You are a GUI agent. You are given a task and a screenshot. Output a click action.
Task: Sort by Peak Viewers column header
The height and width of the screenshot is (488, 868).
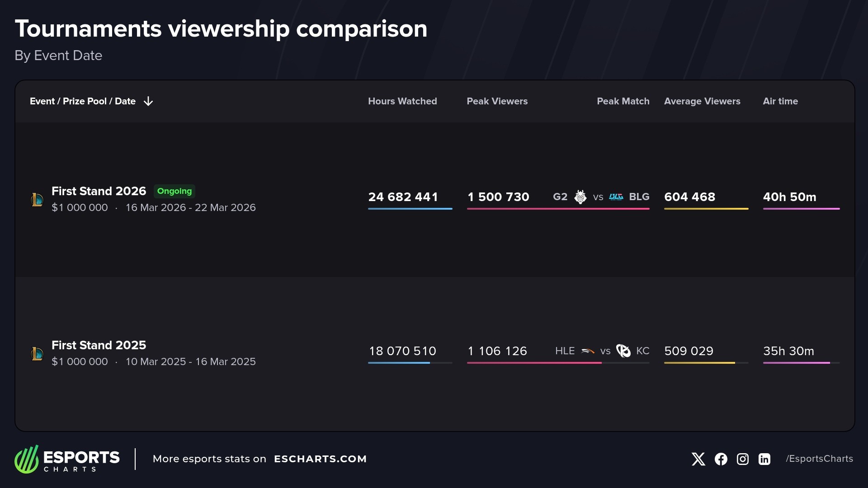[x=497, y=101]
